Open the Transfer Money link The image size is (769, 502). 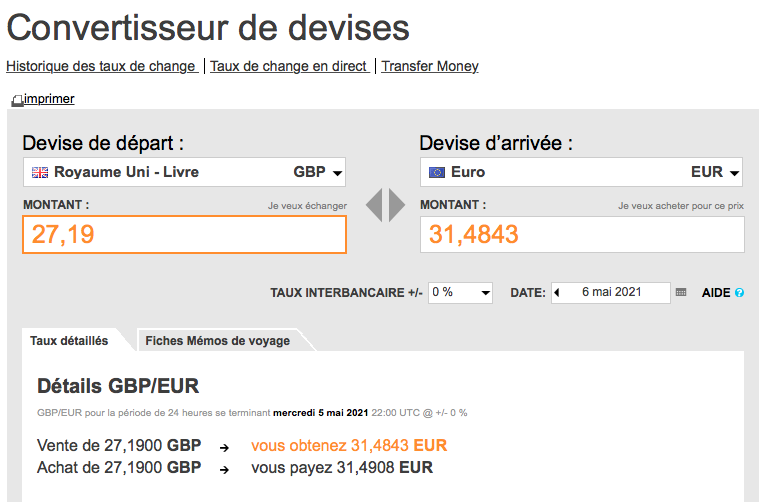[x=430, y=66]
